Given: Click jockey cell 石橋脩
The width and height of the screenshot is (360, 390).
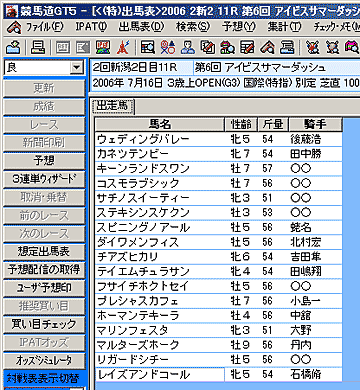Looking at the screenshot, I should point(315,374).
